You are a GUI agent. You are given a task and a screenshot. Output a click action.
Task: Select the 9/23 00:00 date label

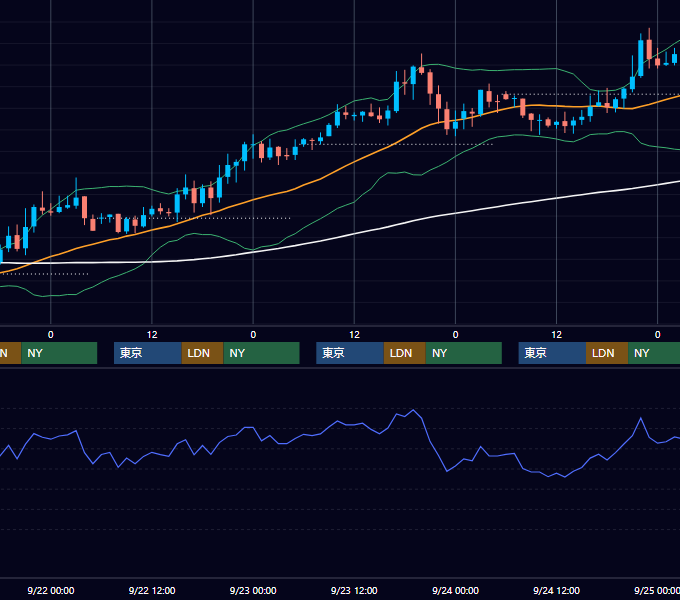click(x=253, y=590)
